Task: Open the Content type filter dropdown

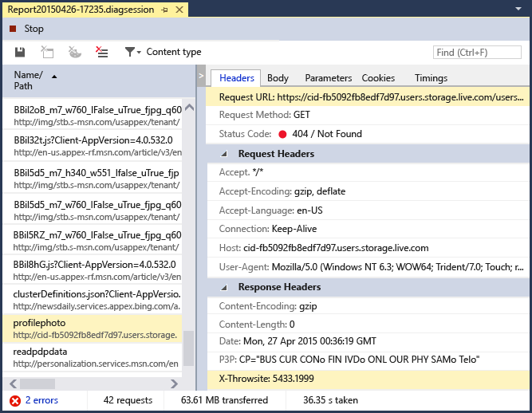Action: pyautogui.click(x=133, y=52)
